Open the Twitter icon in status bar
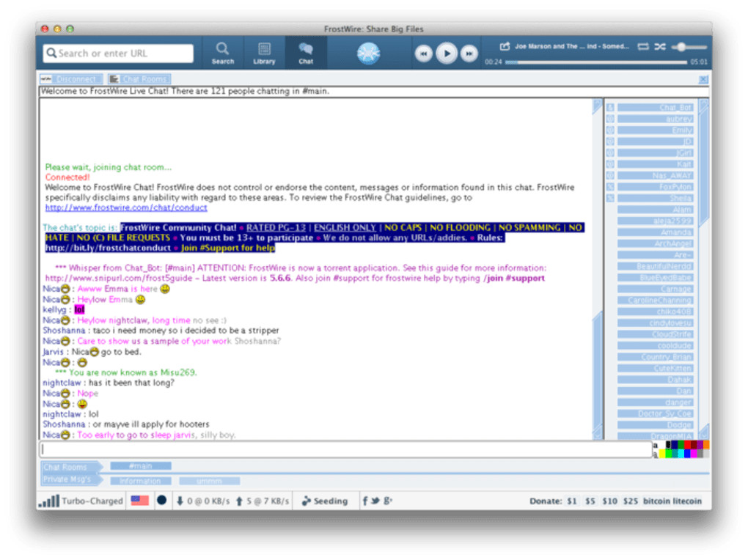Screen dimensions: 748x560 click(375, 501)
